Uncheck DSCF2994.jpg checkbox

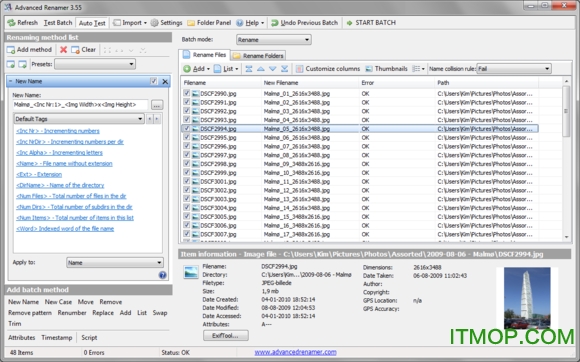(187, 129)
